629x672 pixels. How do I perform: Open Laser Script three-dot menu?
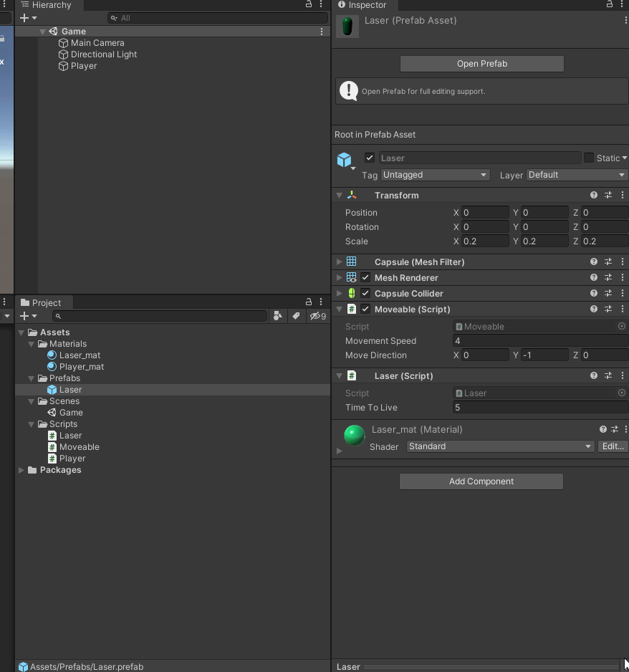[x=623, y=375]
